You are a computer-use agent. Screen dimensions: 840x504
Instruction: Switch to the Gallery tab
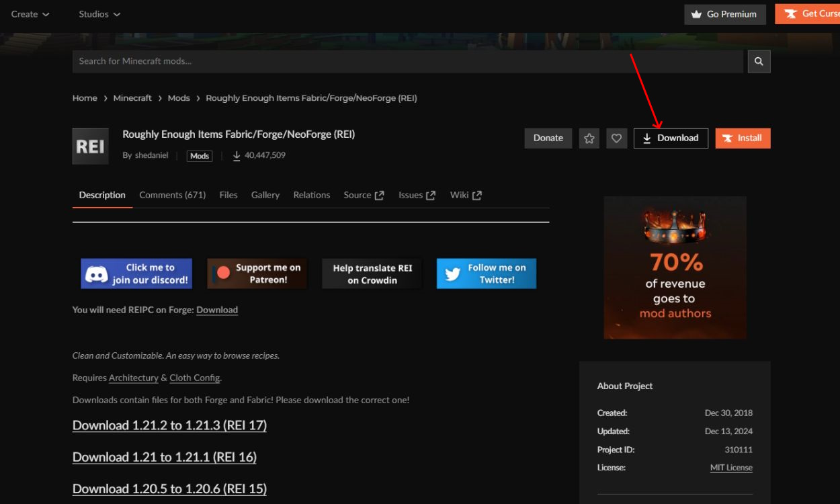(x=265, y=194)
